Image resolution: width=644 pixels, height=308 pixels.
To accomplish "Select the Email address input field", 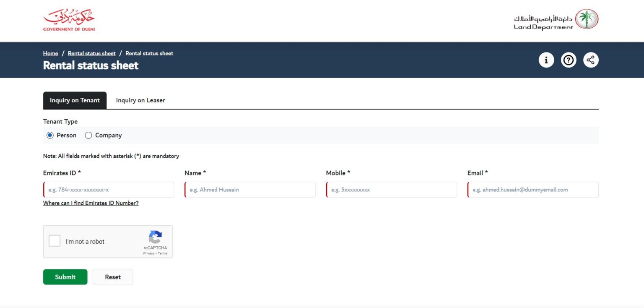I will click(x=533, y=190).
